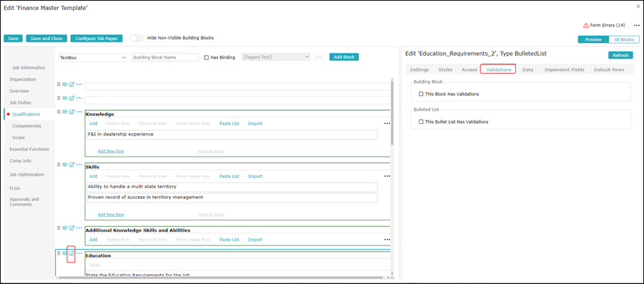Click the F&I in dealership experience row
644x284 pixels.
click(232, 135)
